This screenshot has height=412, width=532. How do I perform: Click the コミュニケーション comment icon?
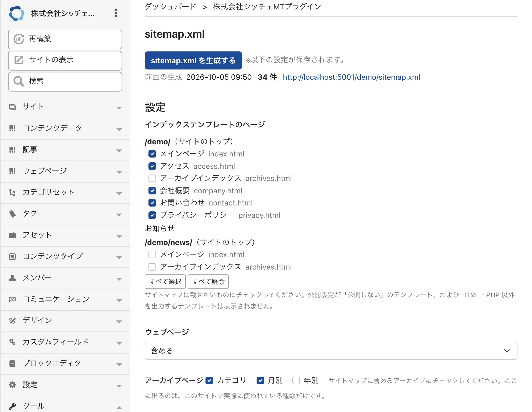12,299
